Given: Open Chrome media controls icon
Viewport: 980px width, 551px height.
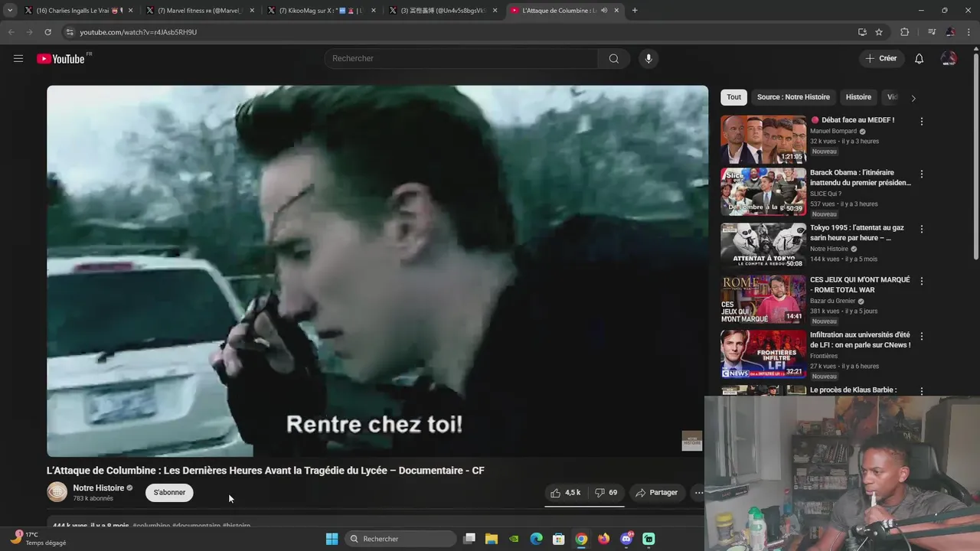Looking at the screenshot, I should click(x=932, y=32).
